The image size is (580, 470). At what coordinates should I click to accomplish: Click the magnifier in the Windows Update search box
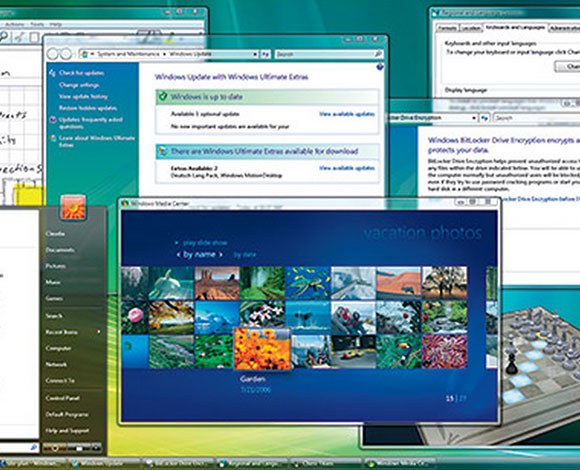[378, 54]
